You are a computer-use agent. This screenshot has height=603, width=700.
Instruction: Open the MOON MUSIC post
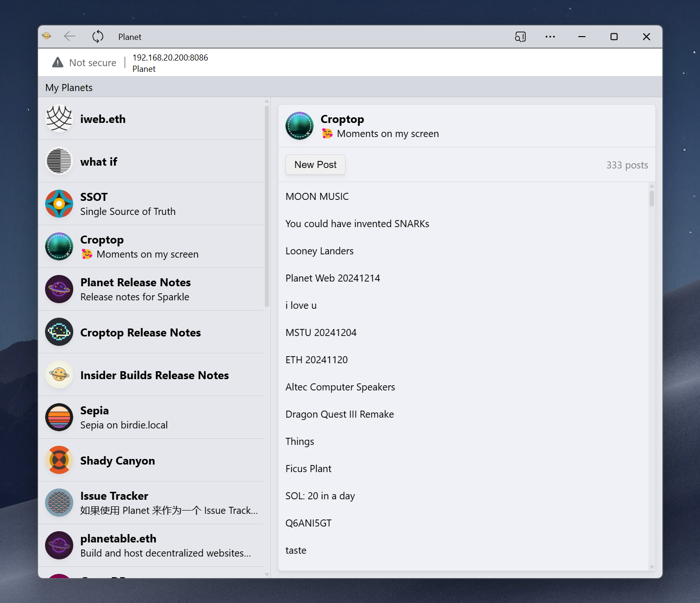point(317,197)
